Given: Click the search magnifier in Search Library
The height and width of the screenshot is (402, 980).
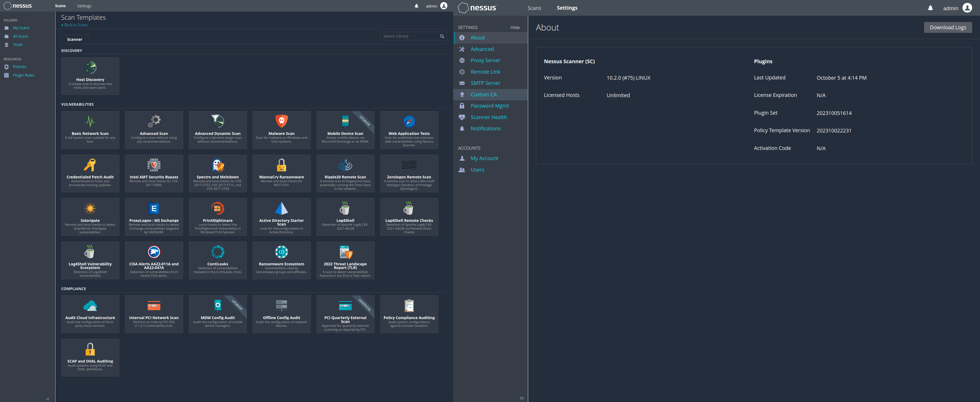Looking at the screenshot, I should (x=442, y=36).
